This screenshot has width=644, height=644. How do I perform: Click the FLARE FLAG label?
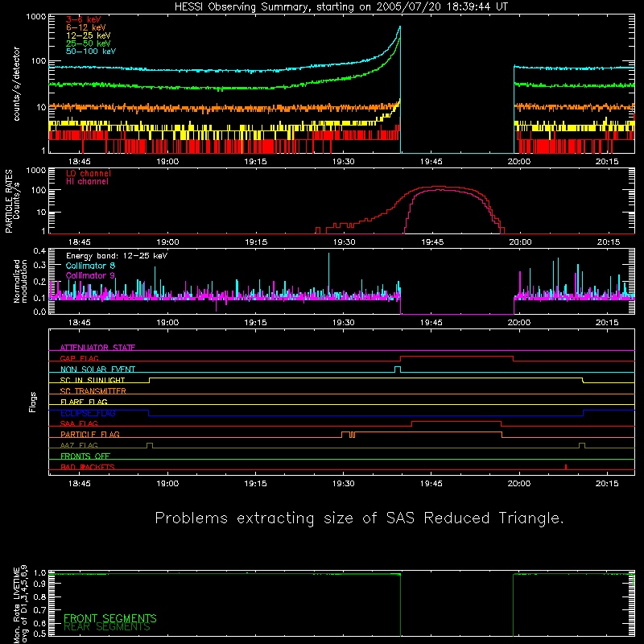pos(84,402)
